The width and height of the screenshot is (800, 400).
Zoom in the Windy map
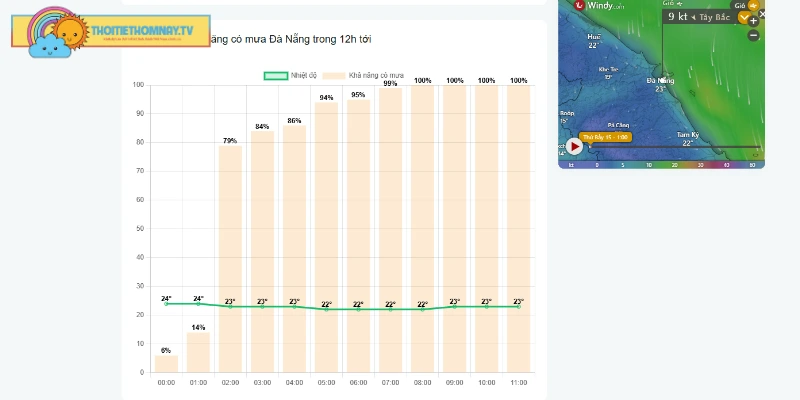[x=754, y=21]
